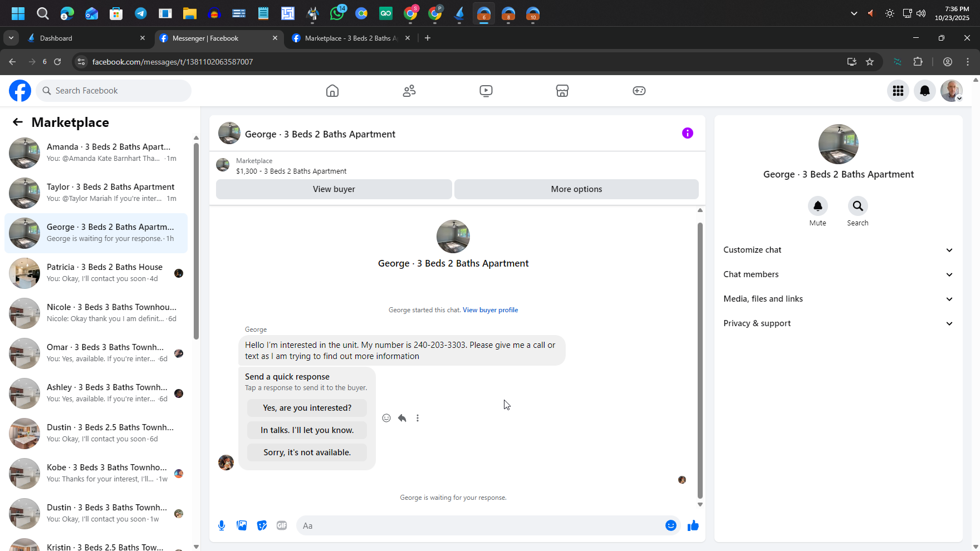Open File Explorer from the taskbar
Image resolution: width=980 pixels, height=551 pixels.
(190, 13)
